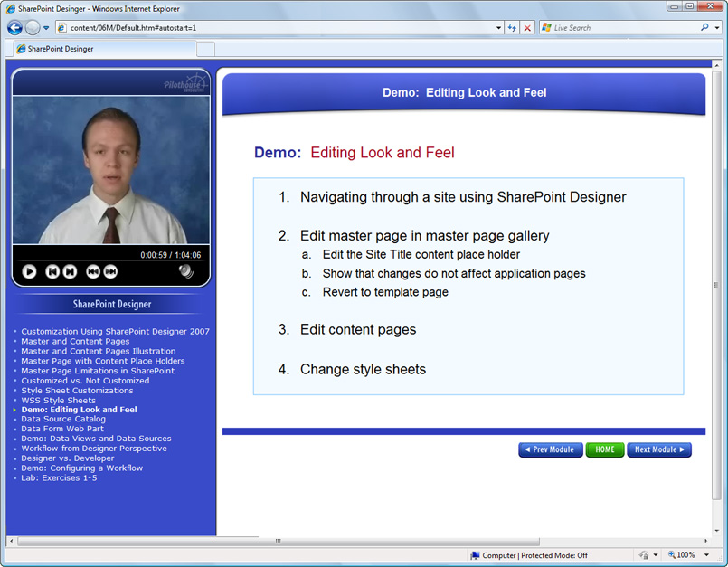Open a new blank tab

205,49
